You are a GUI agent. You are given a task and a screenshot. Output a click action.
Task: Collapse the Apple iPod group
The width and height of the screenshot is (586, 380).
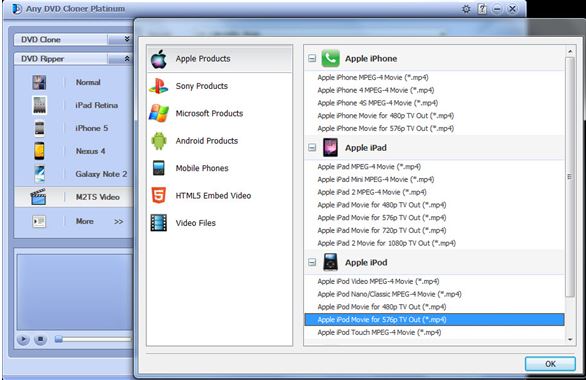pos(312,262)
